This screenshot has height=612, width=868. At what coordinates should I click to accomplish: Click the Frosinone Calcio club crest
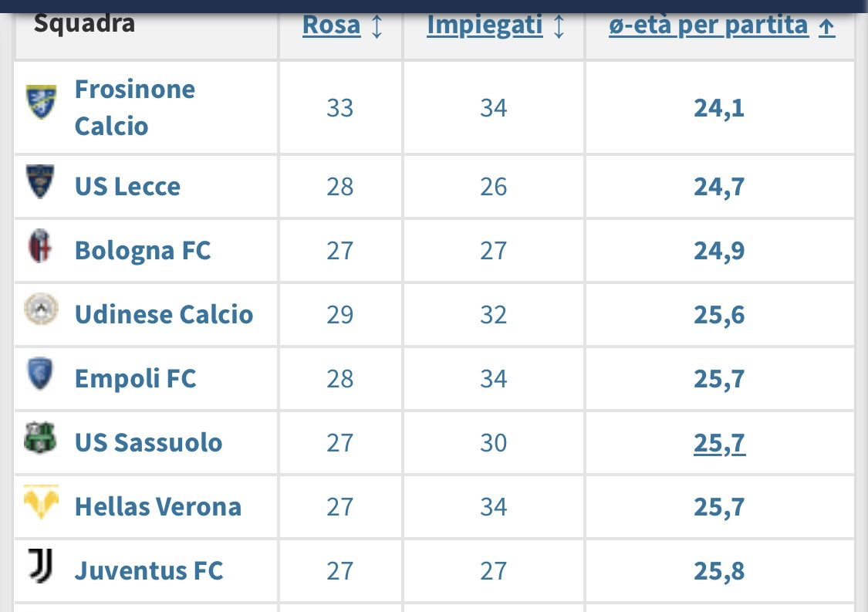point(42,101)
